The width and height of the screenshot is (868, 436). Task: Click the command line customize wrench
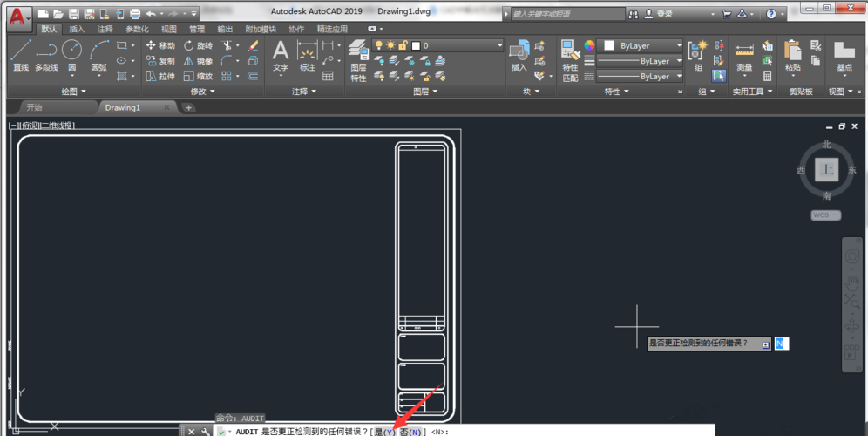[205, 432]
